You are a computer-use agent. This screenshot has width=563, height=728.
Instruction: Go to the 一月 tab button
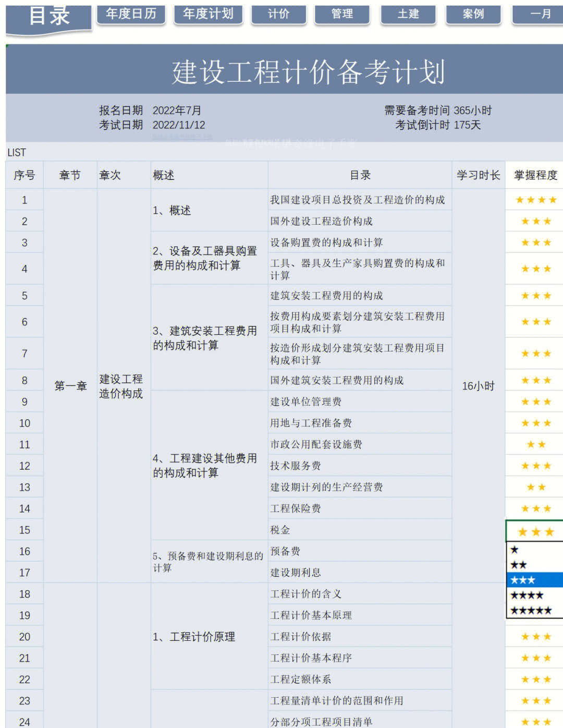(x=538, y=15)
